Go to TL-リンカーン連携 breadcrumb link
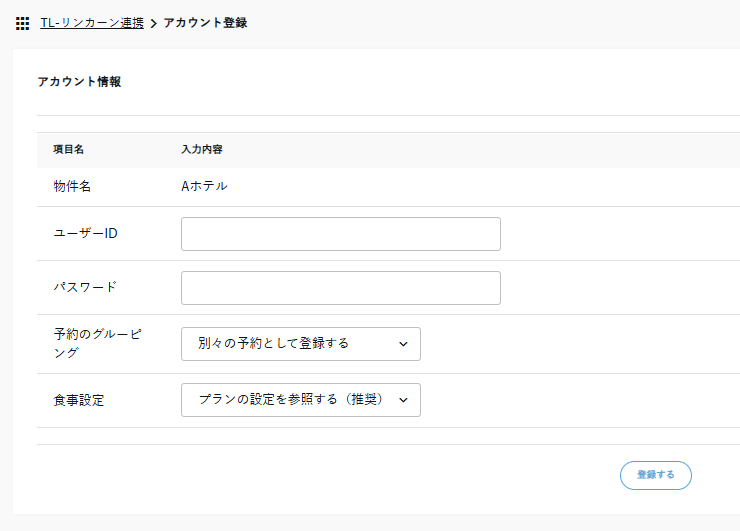 (x=91, y=22)
